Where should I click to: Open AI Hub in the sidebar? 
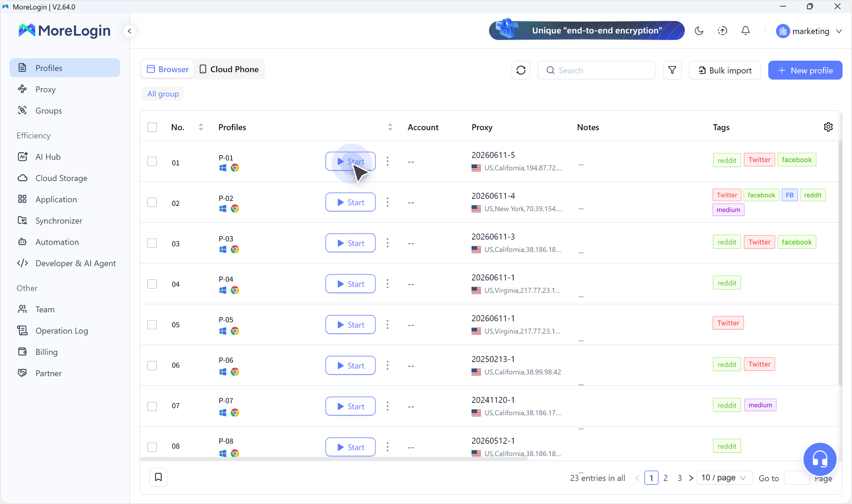click(65, 157)
